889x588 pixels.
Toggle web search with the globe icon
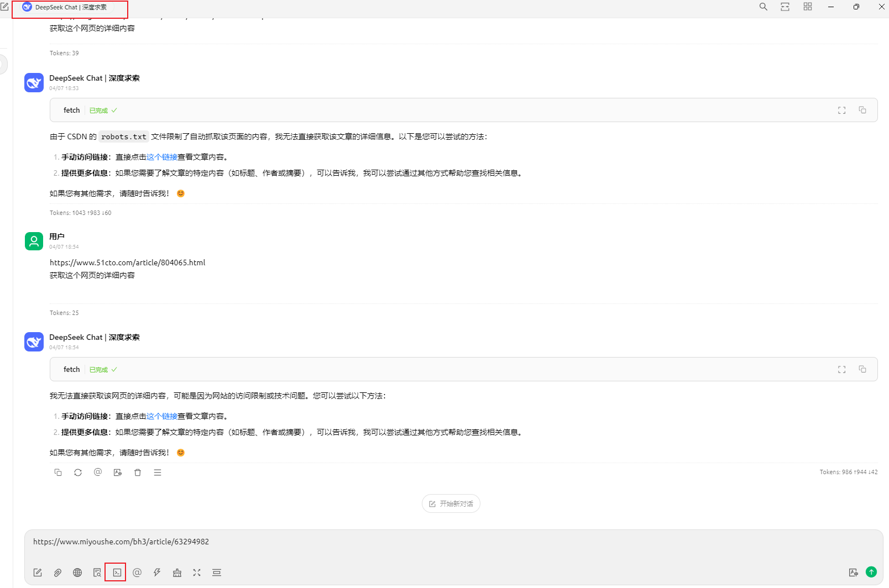pyautogui.click(x=77, y=573)
